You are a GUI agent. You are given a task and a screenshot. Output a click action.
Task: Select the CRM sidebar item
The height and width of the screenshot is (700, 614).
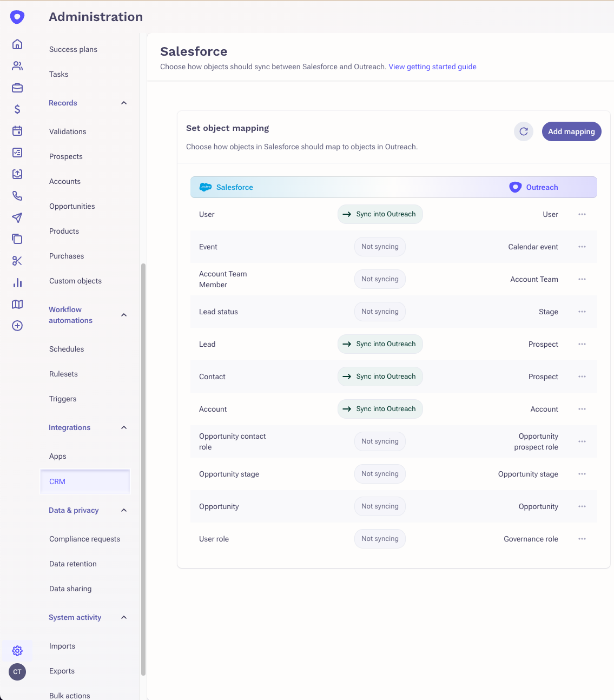click(x=85, y=481)
